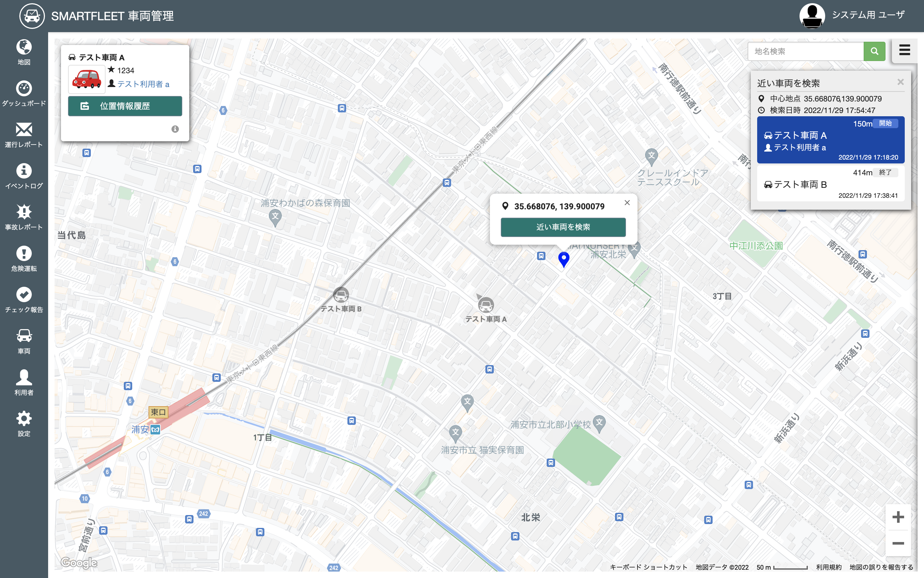This screenshot has height=578, width=924.
Task: Open the 車両 vehicles page
Action: 24,342
